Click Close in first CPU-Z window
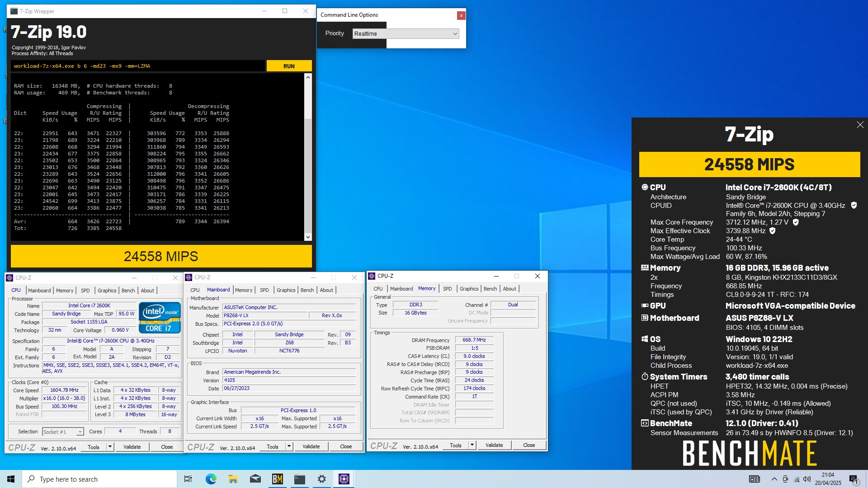 click(167, 447)
